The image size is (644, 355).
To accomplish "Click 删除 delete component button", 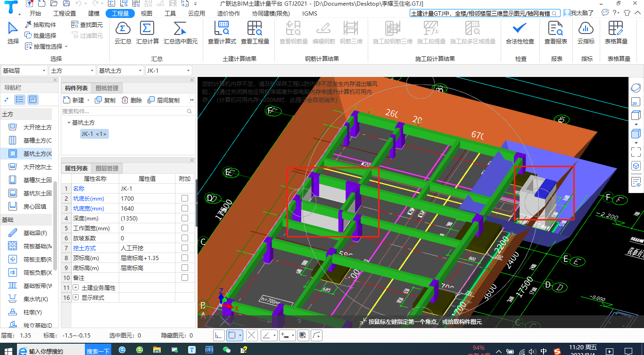I will coord(132,100).
